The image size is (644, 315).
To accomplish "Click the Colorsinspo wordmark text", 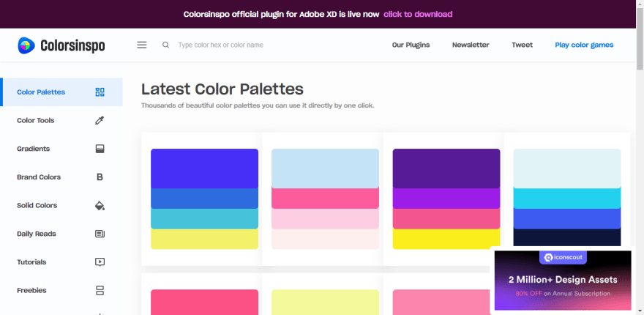I will [72, 45].
